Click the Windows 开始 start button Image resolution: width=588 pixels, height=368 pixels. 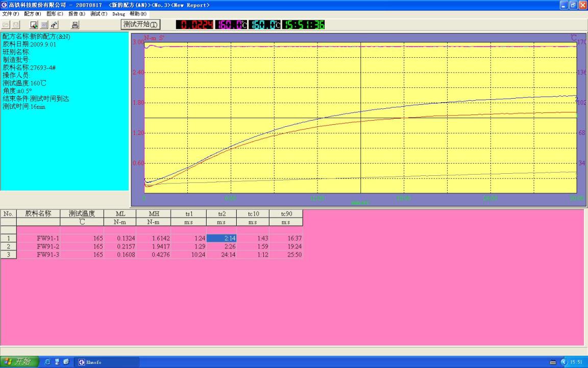point(19,362)
